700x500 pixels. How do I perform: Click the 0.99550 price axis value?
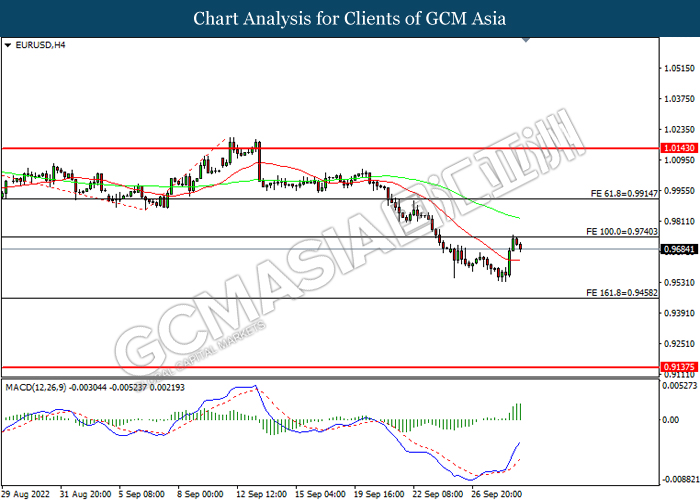(679, 191)
